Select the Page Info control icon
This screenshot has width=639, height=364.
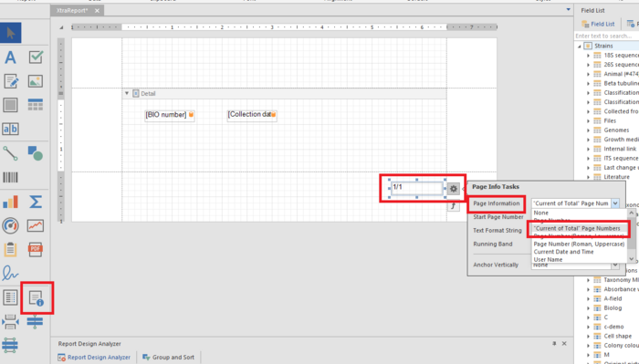tap(36, 298)
